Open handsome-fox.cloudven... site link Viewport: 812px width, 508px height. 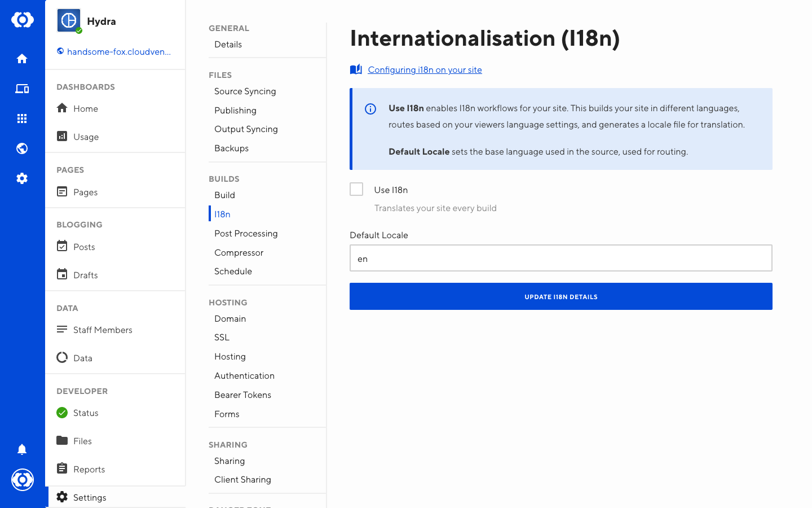[114, 51]
